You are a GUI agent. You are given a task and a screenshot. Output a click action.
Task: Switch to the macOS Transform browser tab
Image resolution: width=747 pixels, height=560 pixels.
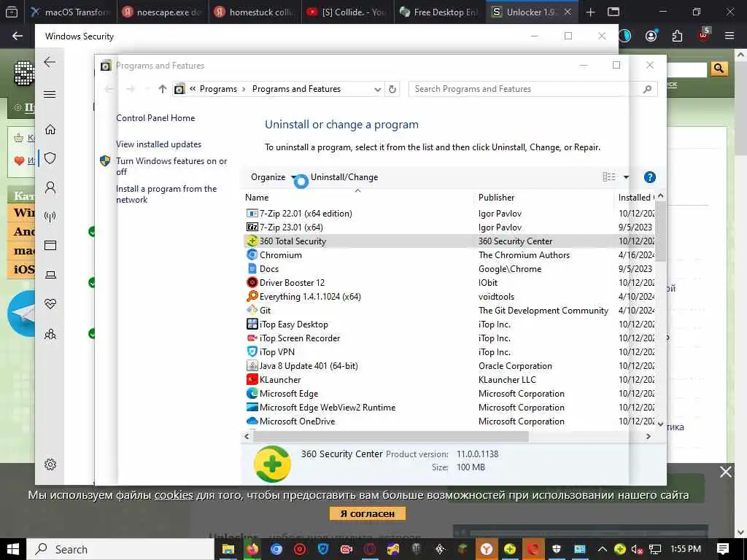pyautogui.click(x=69, y=12)
